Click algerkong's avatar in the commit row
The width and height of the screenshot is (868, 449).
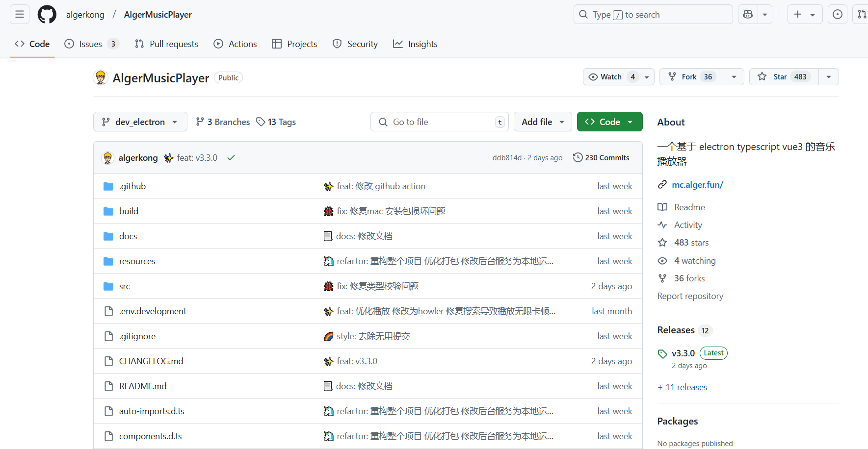point(107,158)
